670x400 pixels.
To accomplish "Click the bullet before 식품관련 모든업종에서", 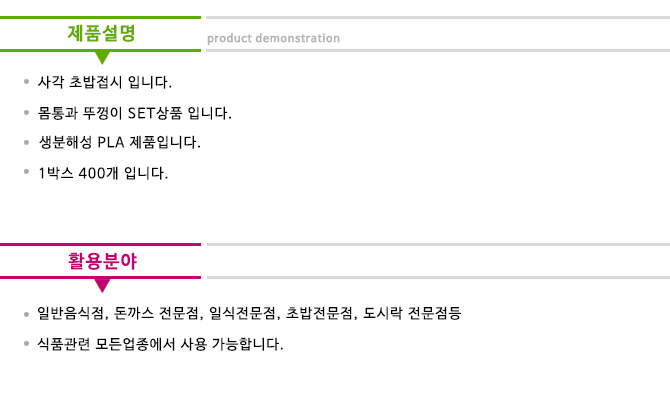I will tap(26, 343).
